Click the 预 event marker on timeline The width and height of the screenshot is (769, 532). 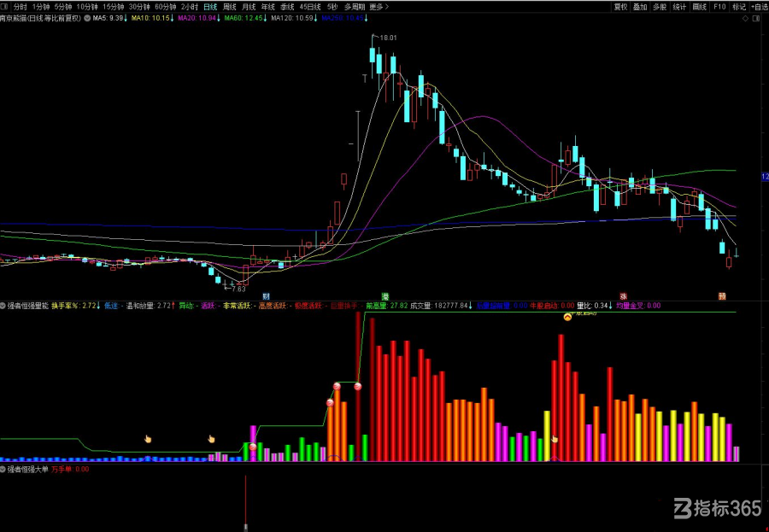coord(722,296)
